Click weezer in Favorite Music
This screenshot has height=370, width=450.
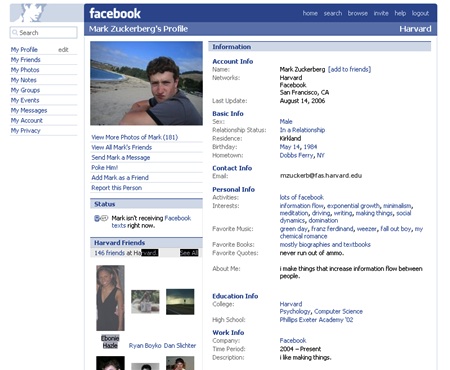point(367,229)
